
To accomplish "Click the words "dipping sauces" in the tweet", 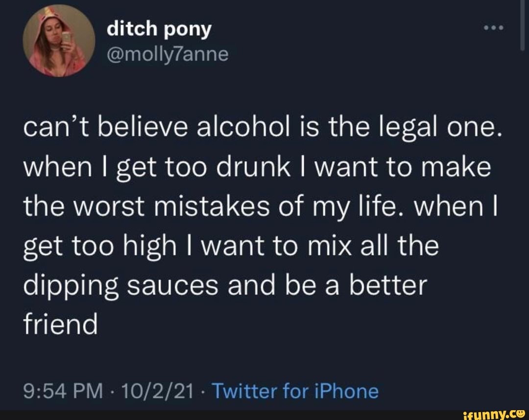I will 120,285.
